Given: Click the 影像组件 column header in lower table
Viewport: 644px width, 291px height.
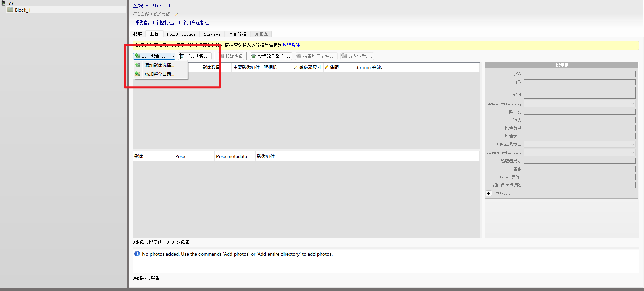Looking at the screenshot, I should [x=266, y=156].
